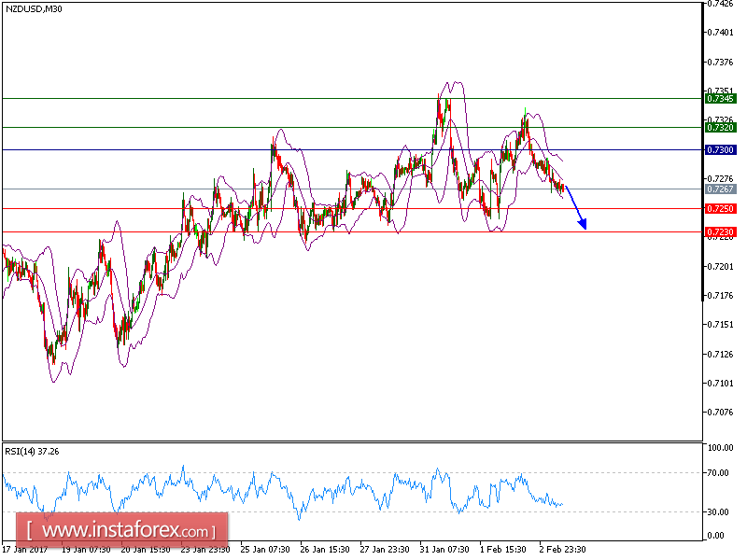
Task: Click the 30.00 RSI level value
Action: [719, 512]
